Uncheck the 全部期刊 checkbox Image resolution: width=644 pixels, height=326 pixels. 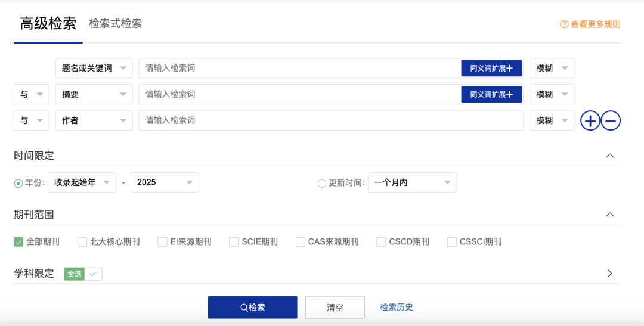(x=18, y=242)
